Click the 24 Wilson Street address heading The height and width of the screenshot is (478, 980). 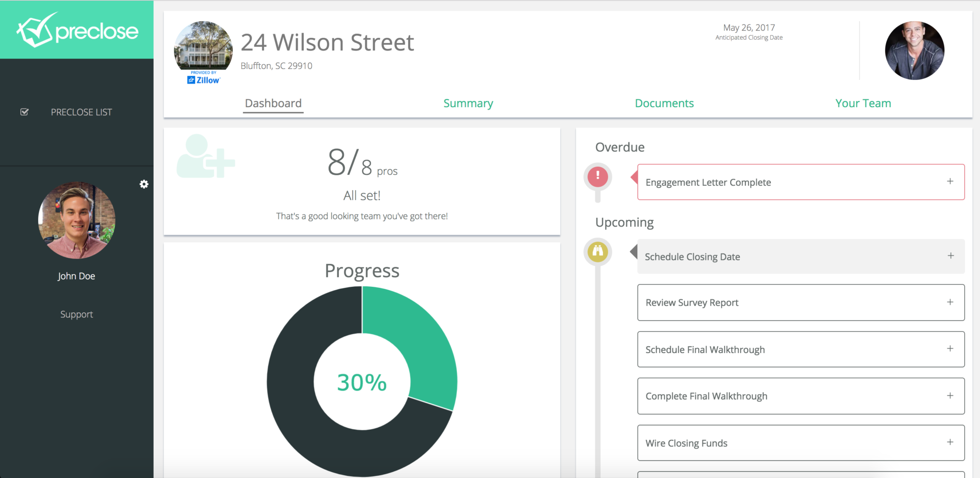(327, 42)
